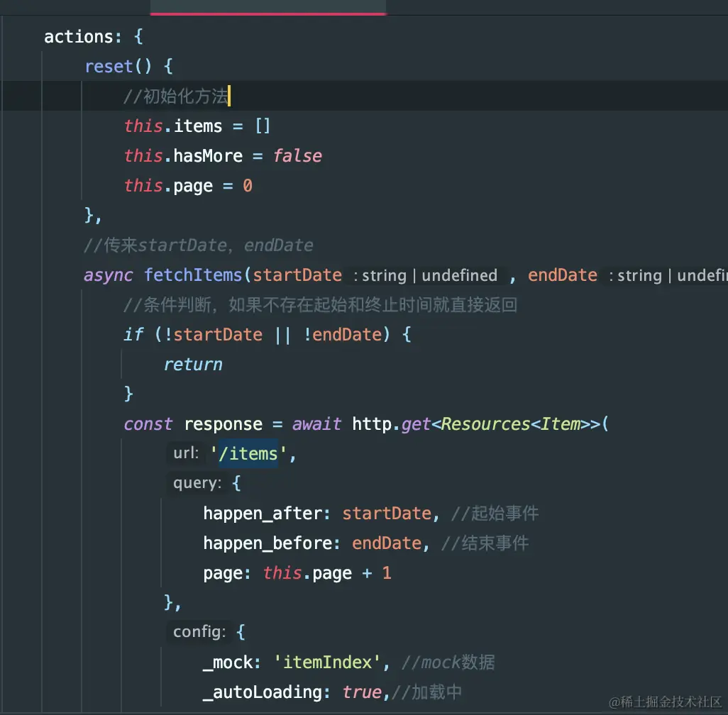Click the 'itemIndex' string
The height and width of the screenshot is (715, 728).
[327, 662]
